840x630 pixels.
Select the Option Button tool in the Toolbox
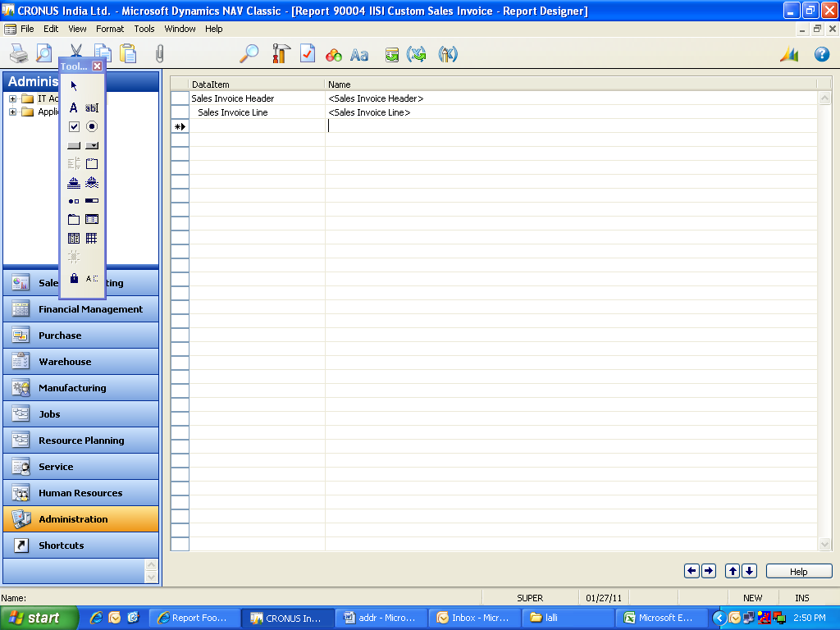pos(91,126)
